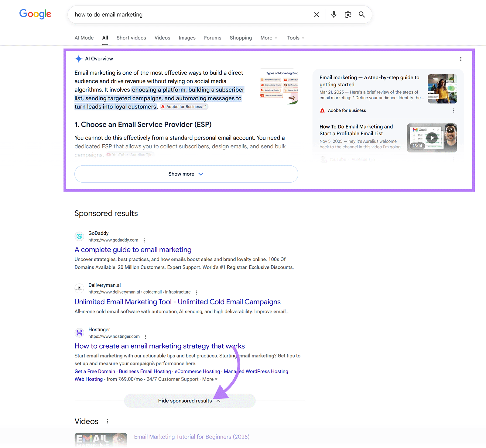486x448 pixels.
Task: Click the Adobe for Business +1 source chip
Action: tap(184, 107)
